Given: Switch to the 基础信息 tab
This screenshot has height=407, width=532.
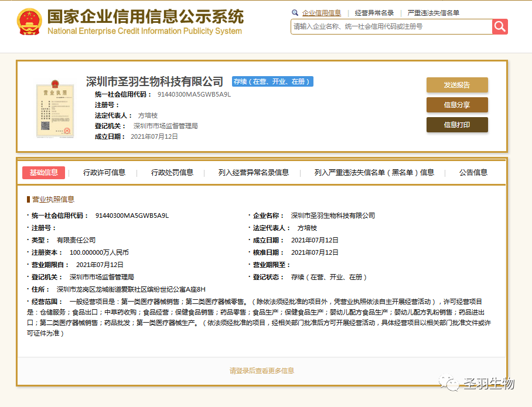Looking at the screenshot, I should 44,172.
